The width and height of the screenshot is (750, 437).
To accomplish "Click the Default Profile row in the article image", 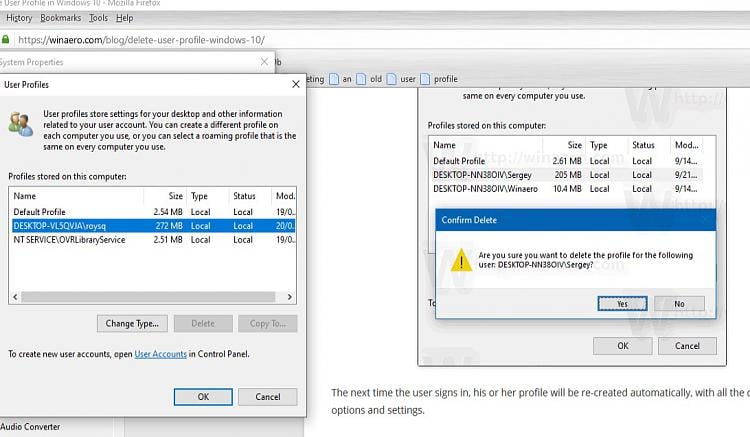I will [567, 161].
